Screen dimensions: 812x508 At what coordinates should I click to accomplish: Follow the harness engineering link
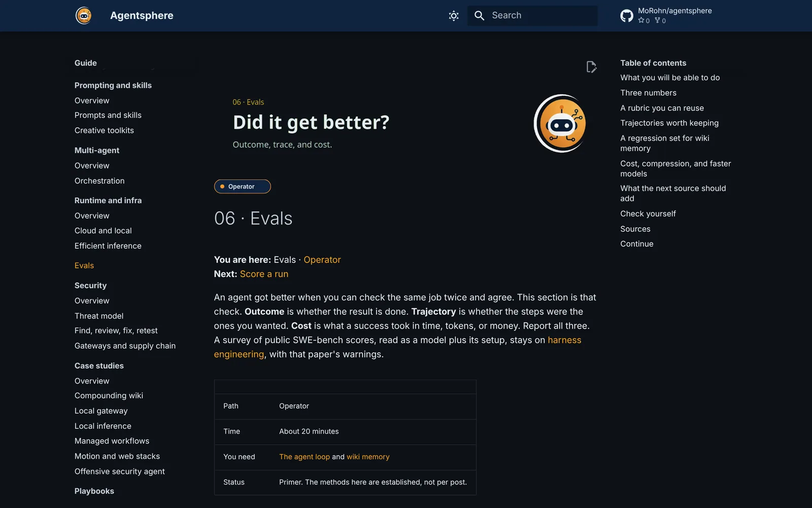tap(397, 347)
